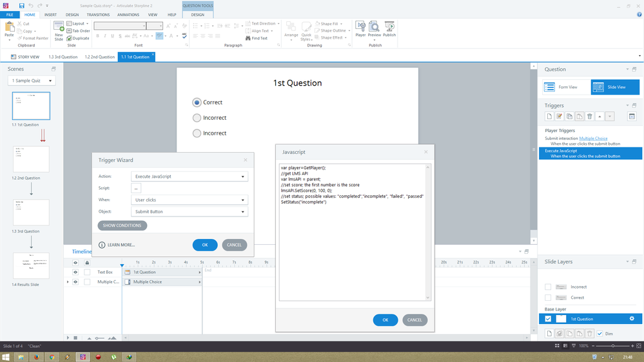Screen dimensions: 644x362
Task: Switch to Form View in Question panel
Action: point(564,87)
